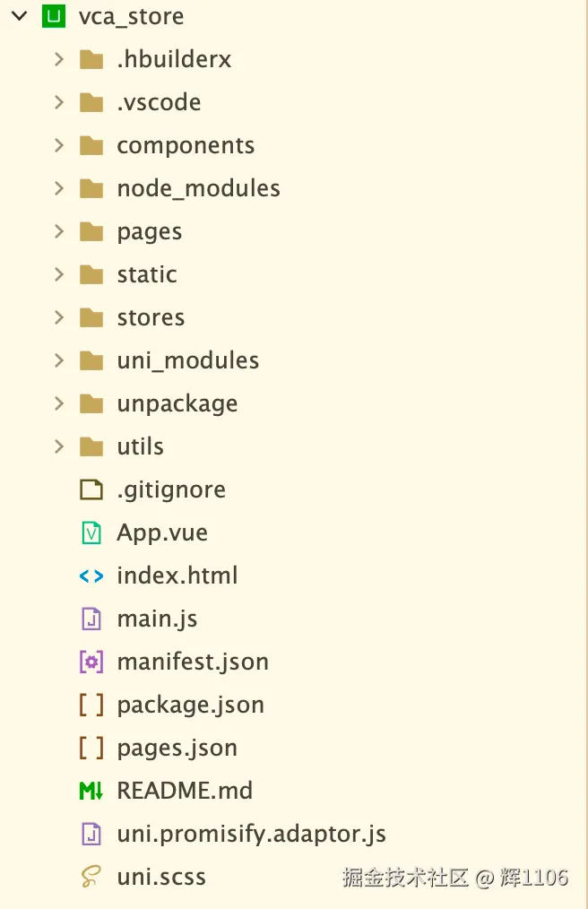Select the unpackage folder name
This screenshot has width=588, height=909.
[177, 403]
